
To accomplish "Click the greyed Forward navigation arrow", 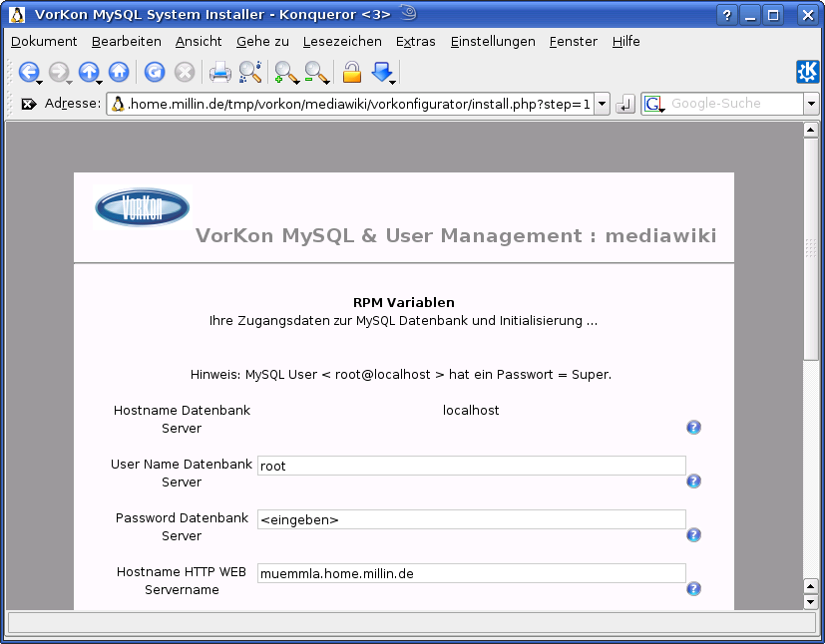I will click(x=59, y=72).
